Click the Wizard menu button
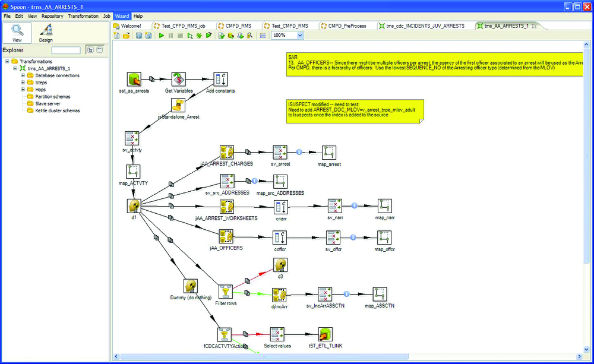The image size is (594, 364). tap(122, 16)
